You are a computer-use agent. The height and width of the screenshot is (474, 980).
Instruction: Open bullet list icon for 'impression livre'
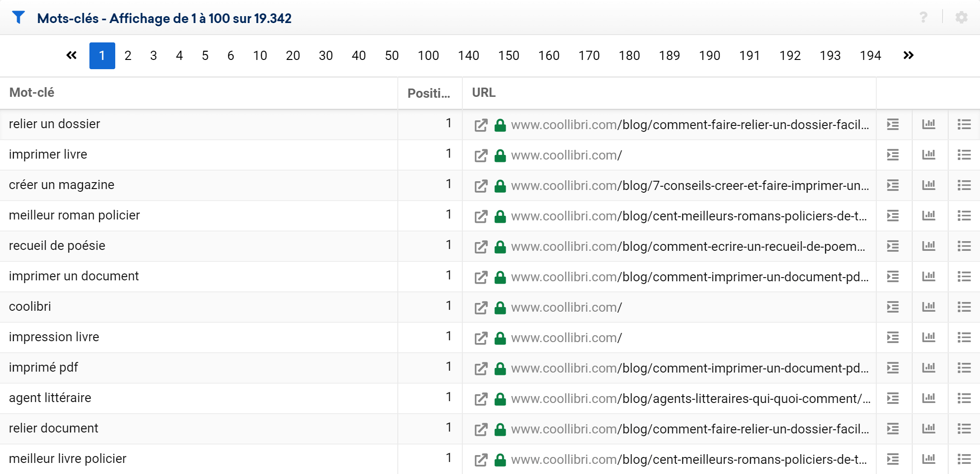pyautogui.click(x=964, y=338)
